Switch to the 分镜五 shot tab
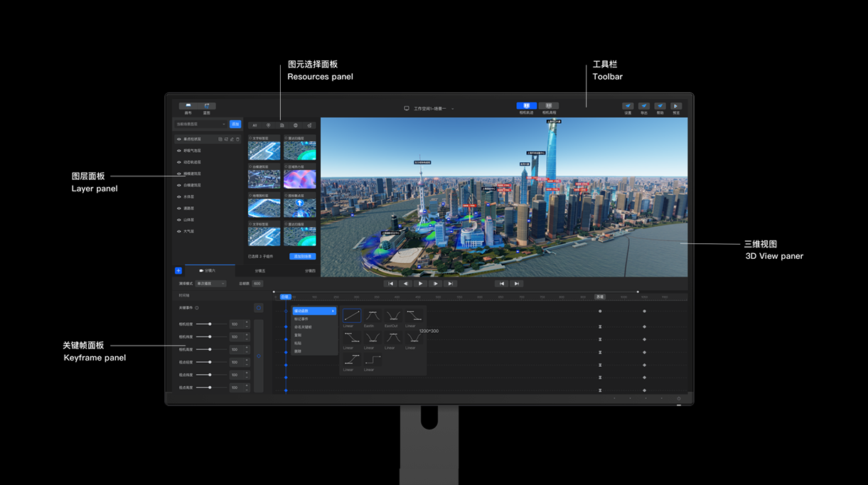 click(260, 271)
